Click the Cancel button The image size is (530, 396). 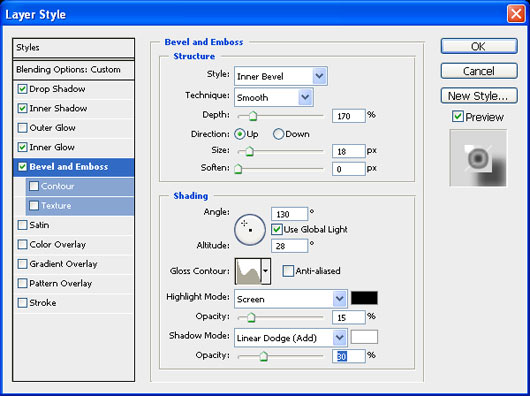point(479,71)
